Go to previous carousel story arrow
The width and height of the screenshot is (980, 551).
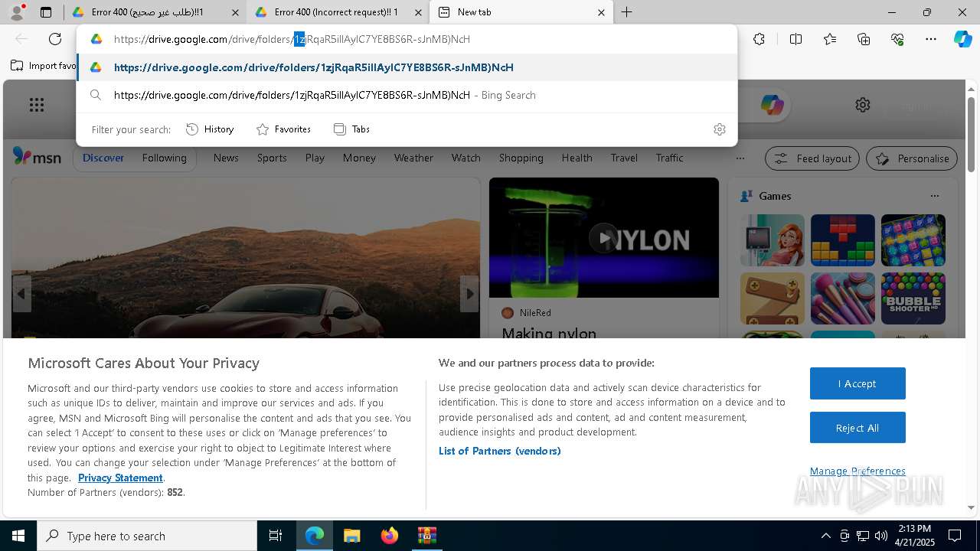coord(21,294)
